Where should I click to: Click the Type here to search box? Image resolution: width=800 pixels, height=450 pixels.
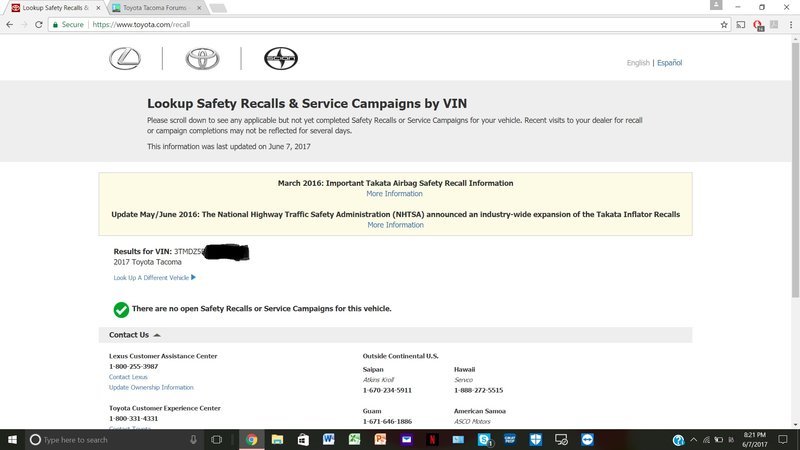pyautogui.click(x=113, y=439)
